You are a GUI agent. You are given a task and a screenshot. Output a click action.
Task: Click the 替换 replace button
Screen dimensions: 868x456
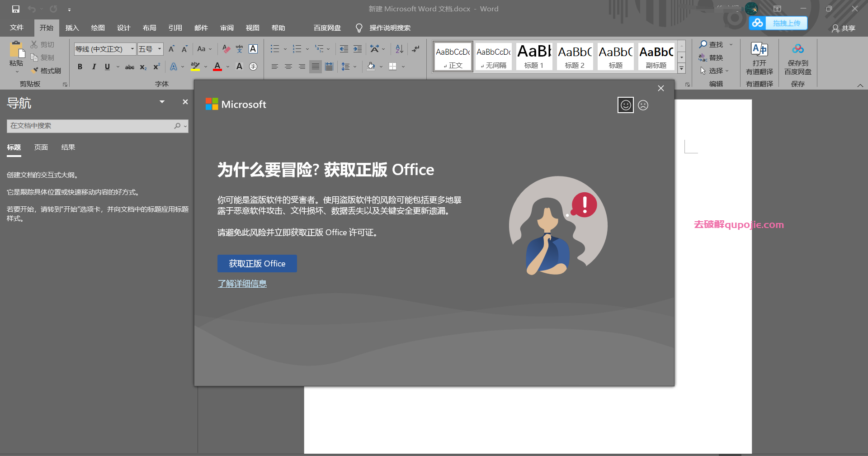tap(711, 57)
